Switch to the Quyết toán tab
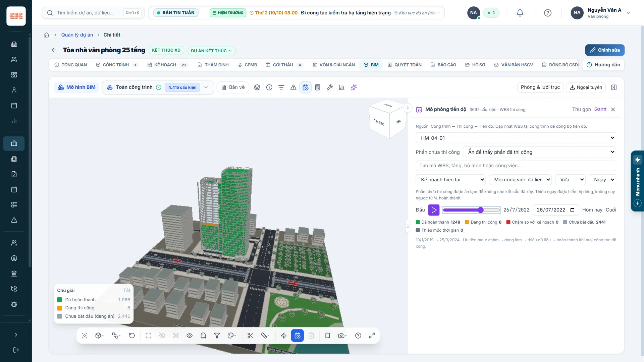Screen dimensions: 644x362 (404, 65)
